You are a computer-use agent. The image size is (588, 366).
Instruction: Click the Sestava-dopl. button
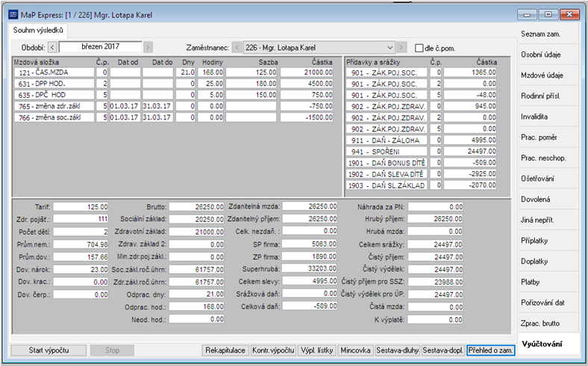pyautogui.click(x=443, y=350)
